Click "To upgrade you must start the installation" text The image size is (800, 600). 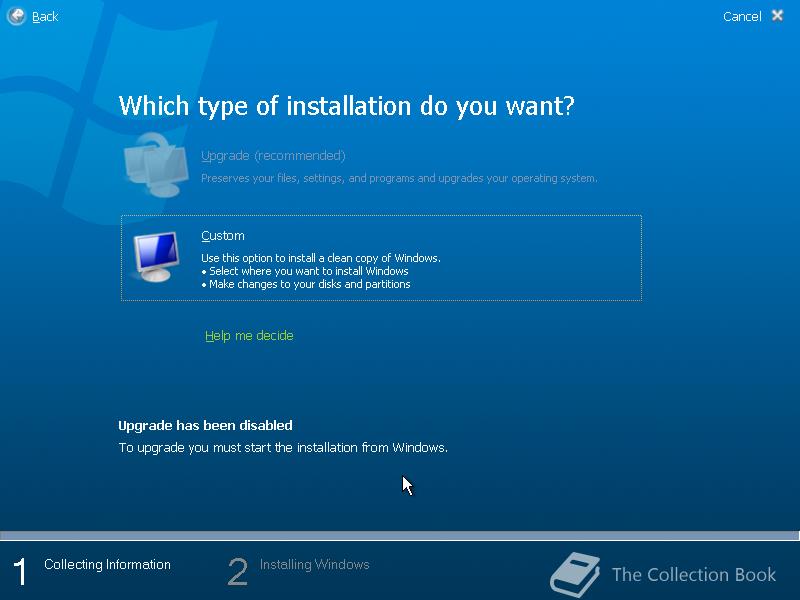click(x=283, y=448)
